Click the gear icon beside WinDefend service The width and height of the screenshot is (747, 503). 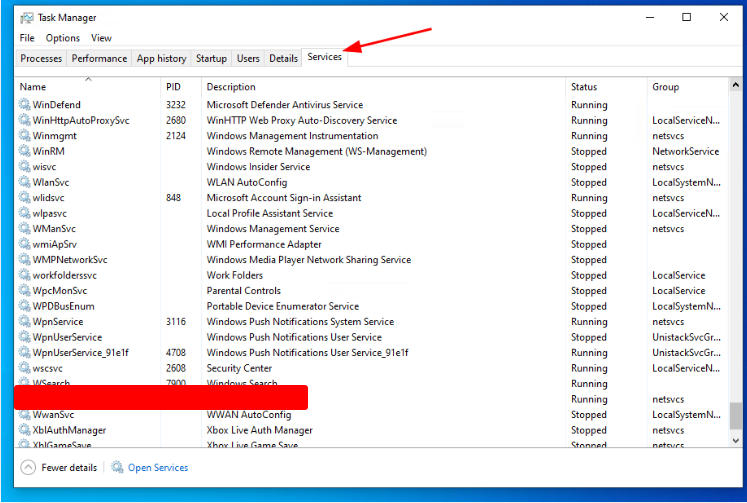click(x=25, y=105)
